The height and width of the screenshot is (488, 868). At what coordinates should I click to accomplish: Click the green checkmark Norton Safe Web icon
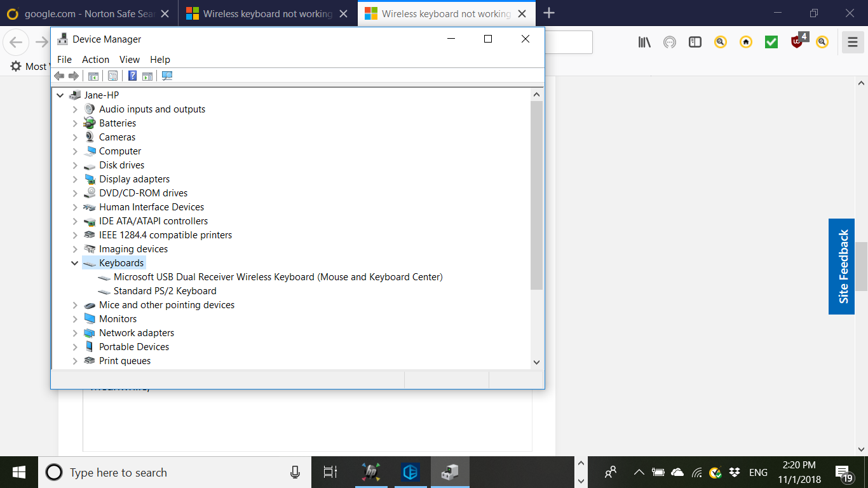click(771, 43)
